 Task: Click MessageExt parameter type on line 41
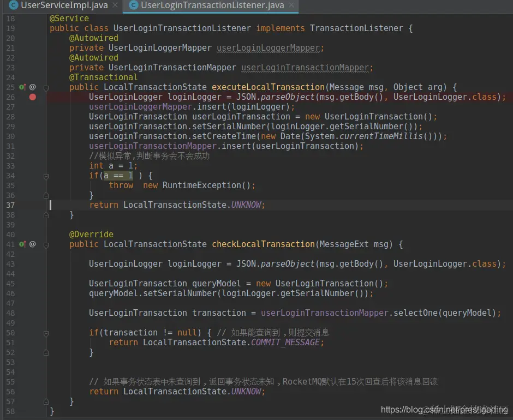pyautogui.click(x=344, y=244)
